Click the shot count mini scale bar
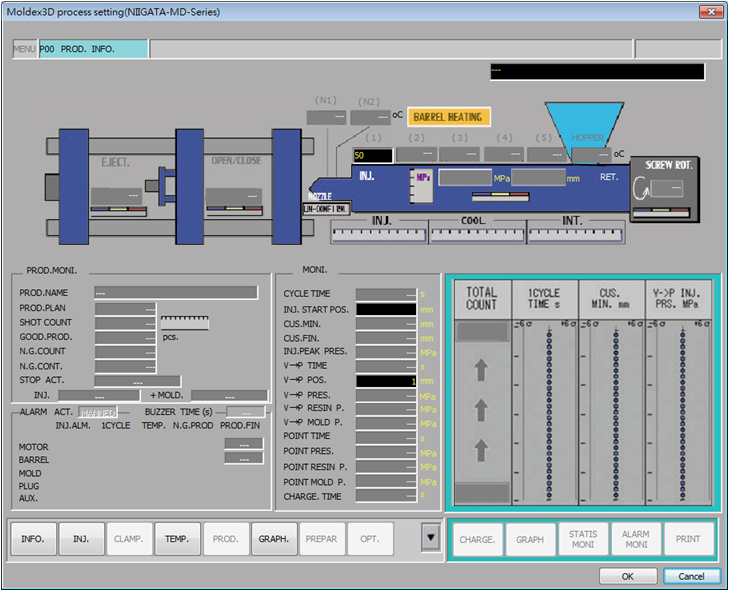Screen dimensions: 729x591 (x=185, y=322)
